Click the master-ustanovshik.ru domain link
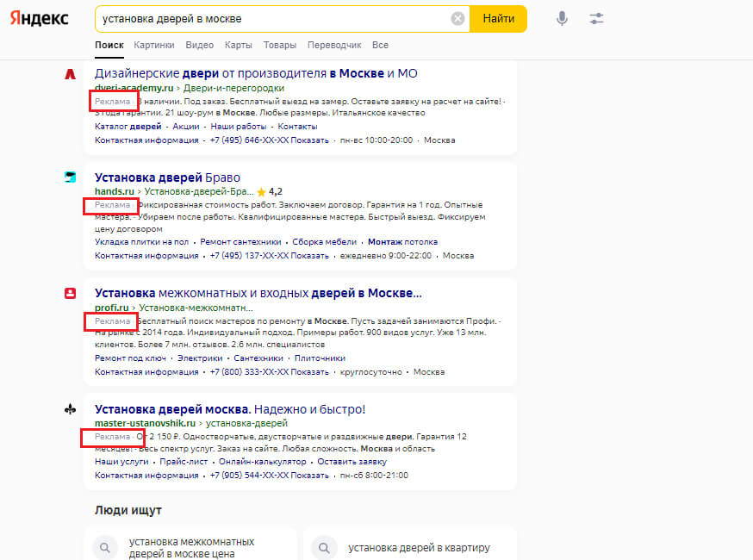Viewport: 753px width, 560px height. 145,423
